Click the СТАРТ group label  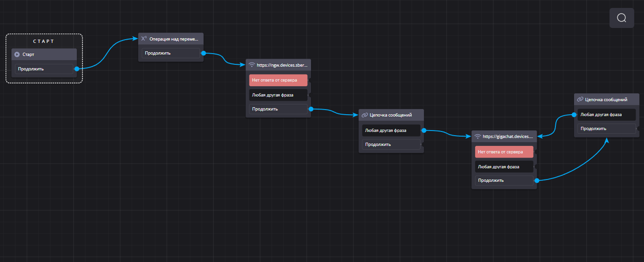point(44,41)
